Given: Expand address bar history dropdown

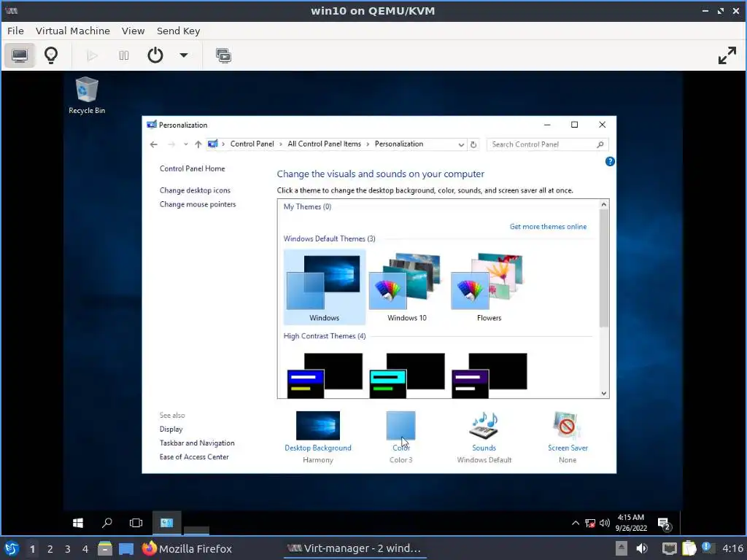Looking at the screenshot, I should click(461, 144).
